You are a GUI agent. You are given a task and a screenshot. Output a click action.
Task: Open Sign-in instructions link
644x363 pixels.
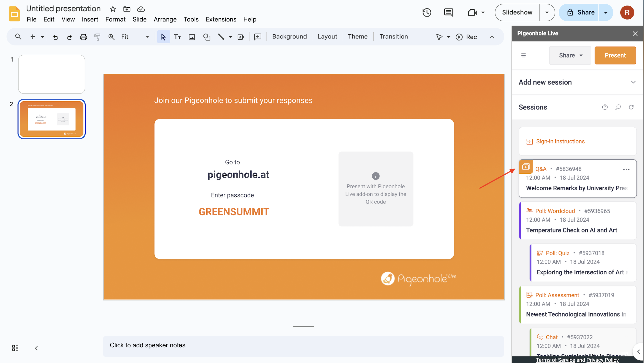point(560,141)
